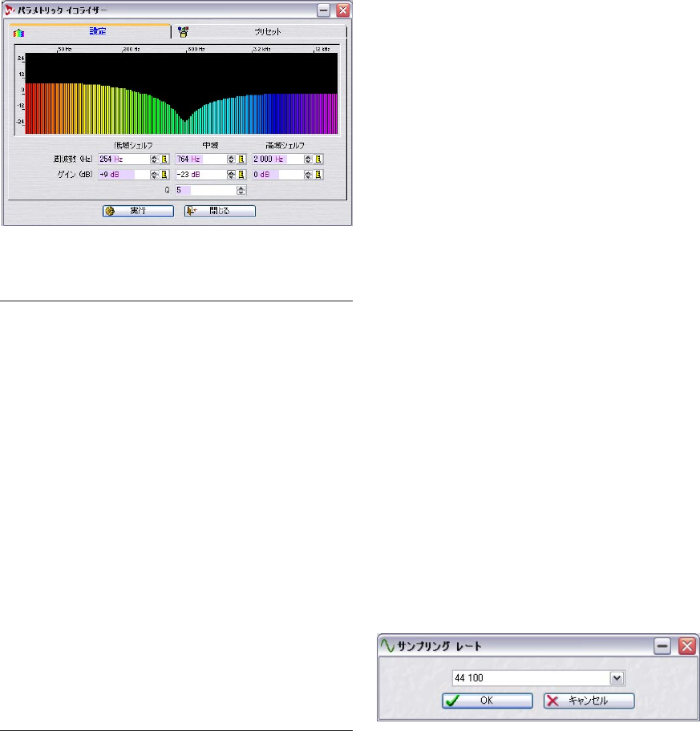Open yellow slider icon beside 764 Hz

tap(241, 160)
